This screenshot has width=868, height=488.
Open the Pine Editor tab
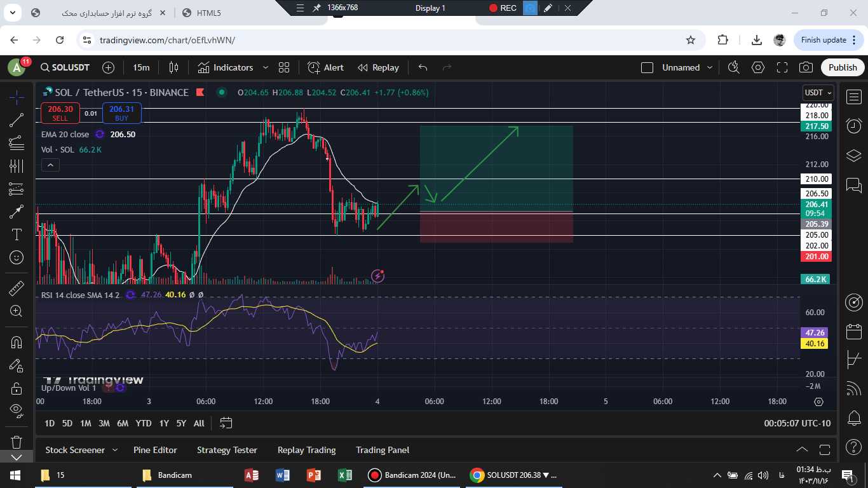point(155,450)
